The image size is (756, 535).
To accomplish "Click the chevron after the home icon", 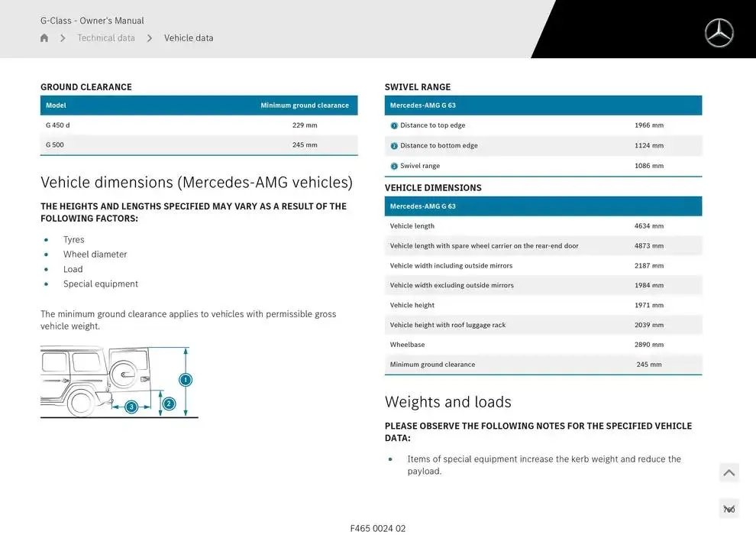I will tap(63, 38).
